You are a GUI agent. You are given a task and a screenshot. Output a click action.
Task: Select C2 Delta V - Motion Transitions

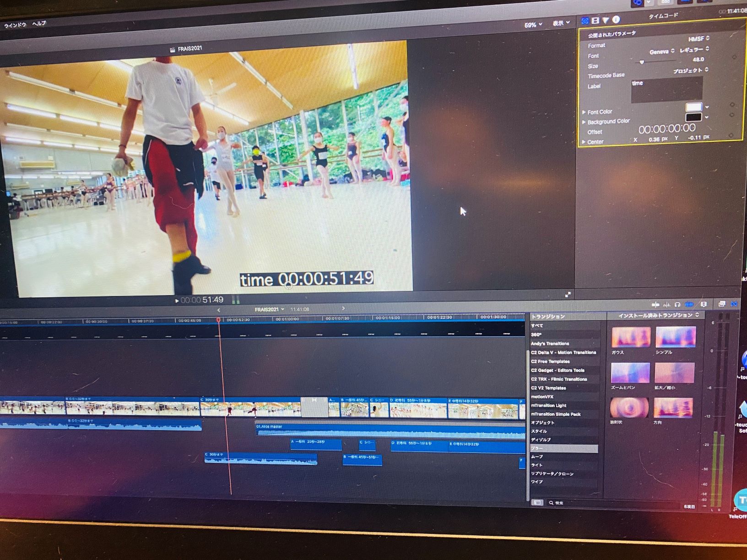564,352
